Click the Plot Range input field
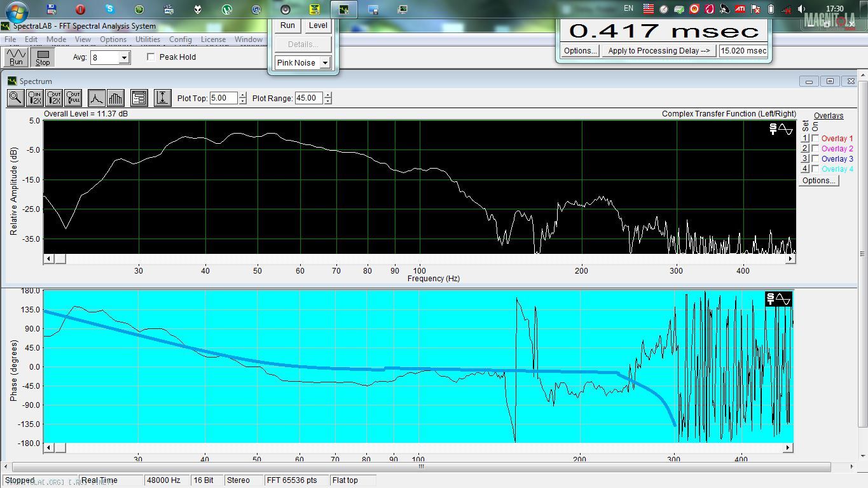 (309, 98)
